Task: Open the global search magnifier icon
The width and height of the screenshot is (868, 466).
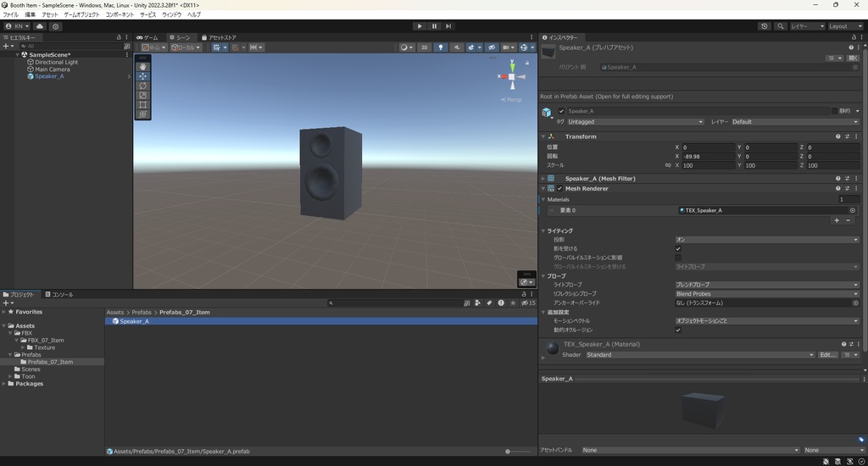Action: click(x=780, y=26)
